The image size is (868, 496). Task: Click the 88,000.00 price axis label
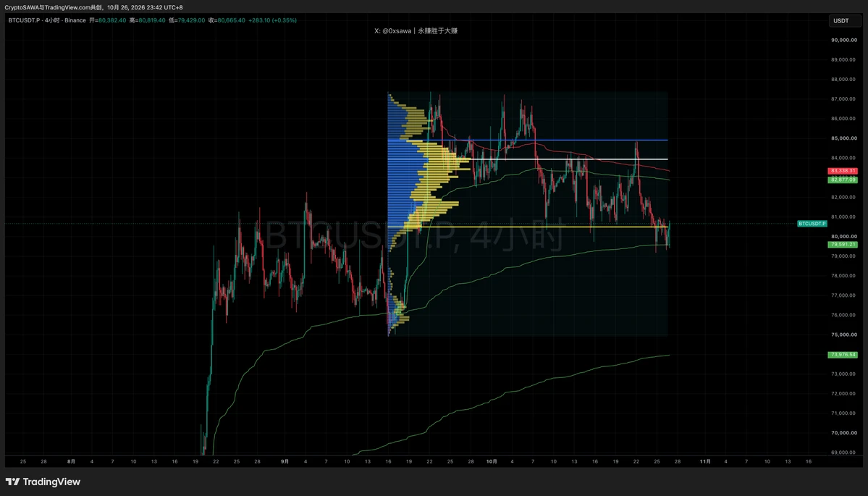click(x=844, y=79)
